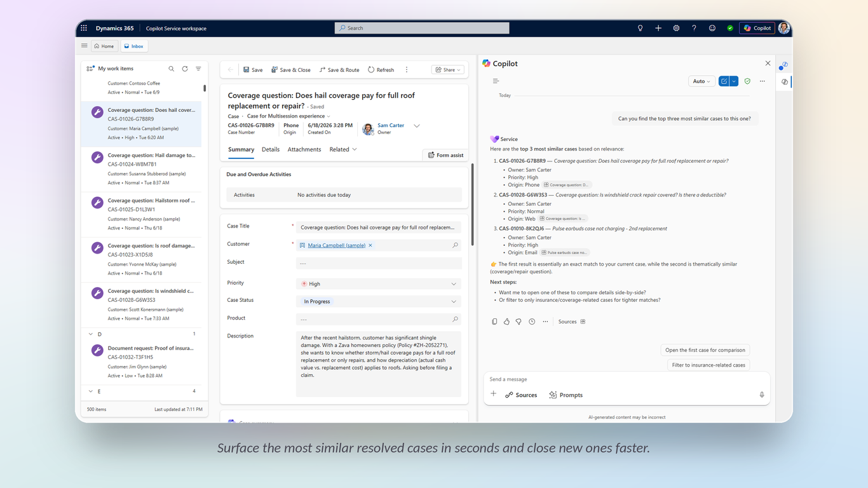Search the Customer lookup field

[455, 245]
